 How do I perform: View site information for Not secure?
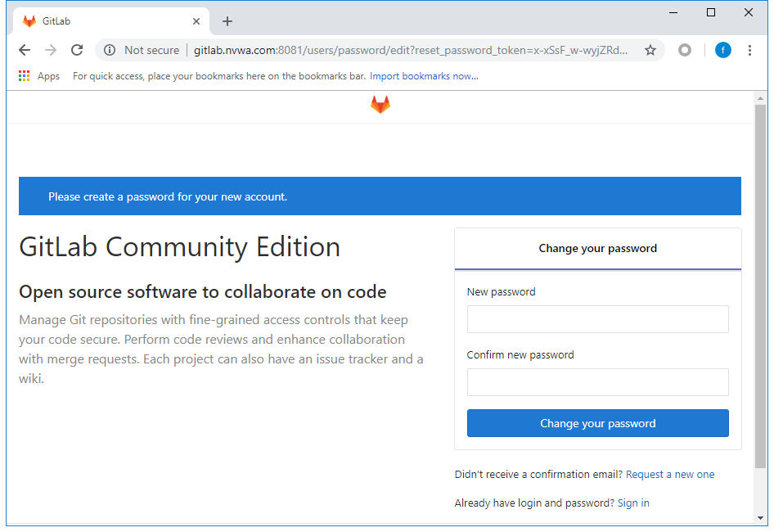pyautogui.click(x=110, y=50)
